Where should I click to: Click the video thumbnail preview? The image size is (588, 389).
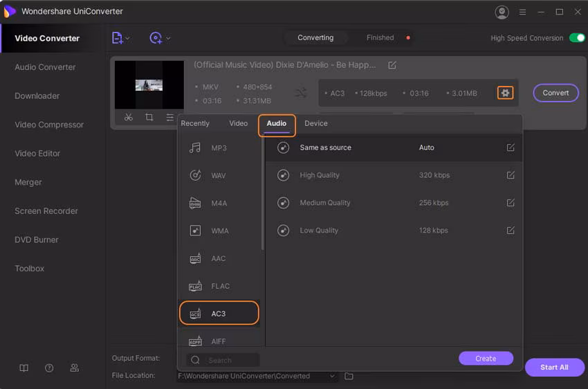point(149,84)
